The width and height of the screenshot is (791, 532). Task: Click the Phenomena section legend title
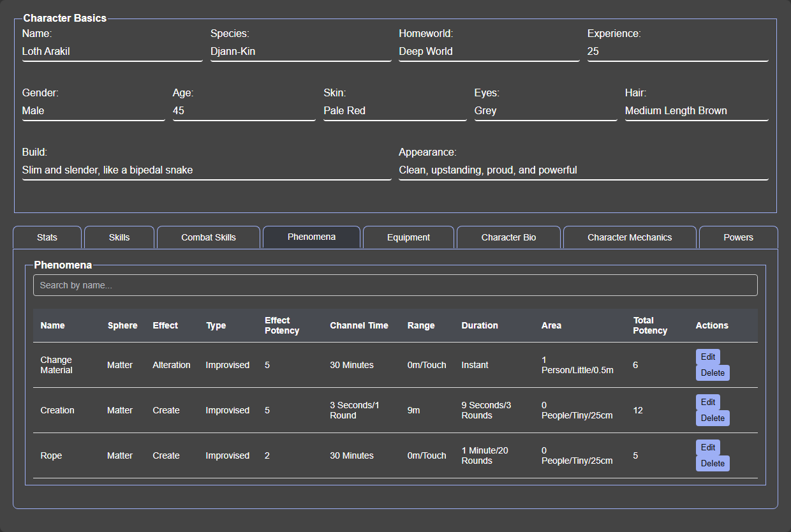pos(63,265)
